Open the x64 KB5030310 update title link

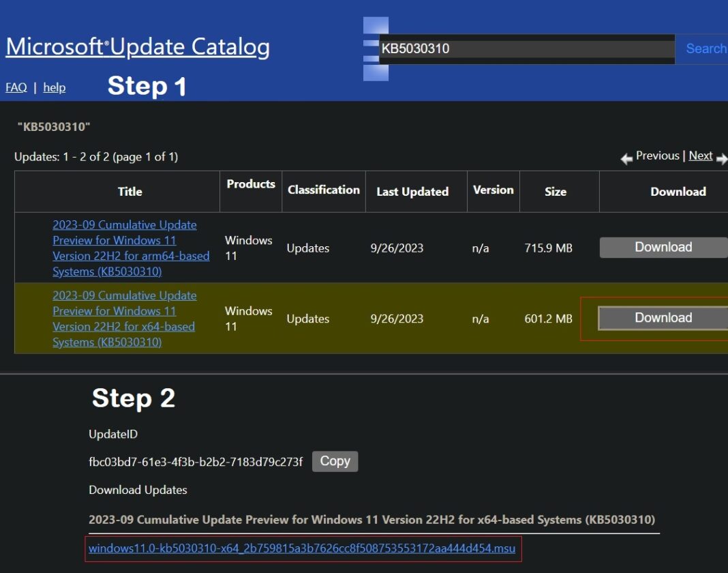124,319
